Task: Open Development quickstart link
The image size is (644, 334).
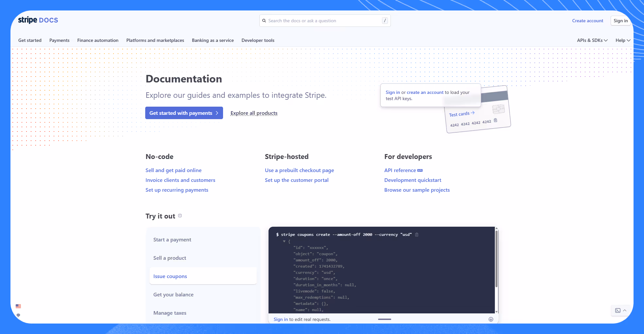Action: [413, 180]
